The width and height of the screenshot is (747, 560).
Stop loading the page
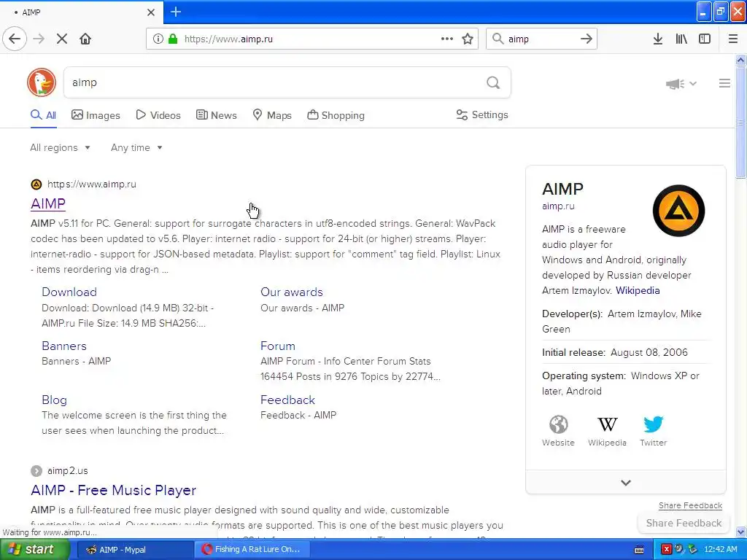coord(62,39)
